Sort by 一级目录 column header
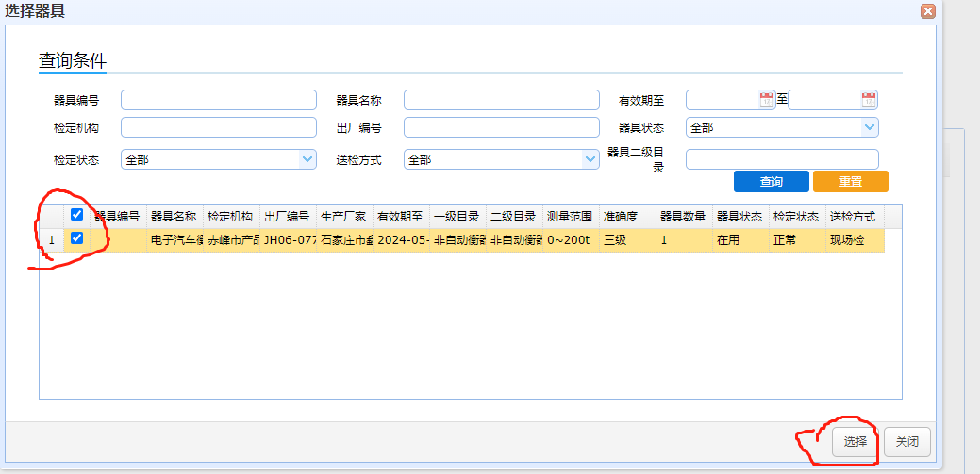This screenshot has width=980, height=474. pyautogui.click(x=457, y=217)
